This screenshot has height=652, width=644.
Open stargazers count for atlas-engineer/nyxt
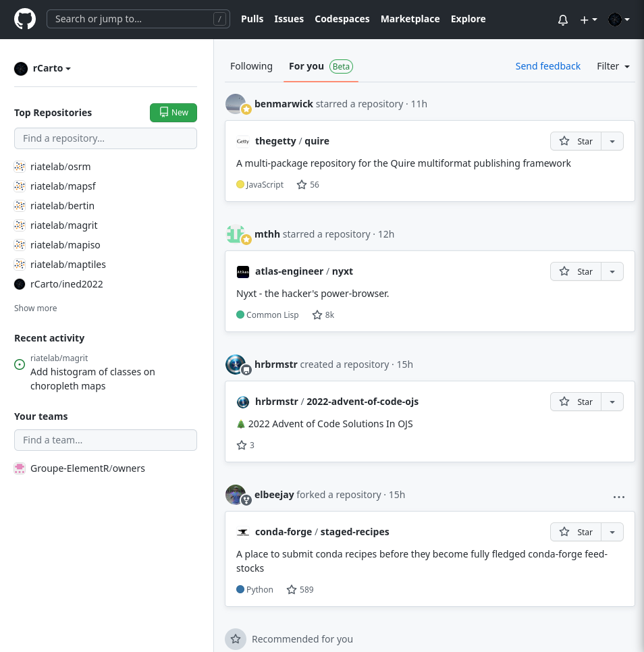[323, 315]
